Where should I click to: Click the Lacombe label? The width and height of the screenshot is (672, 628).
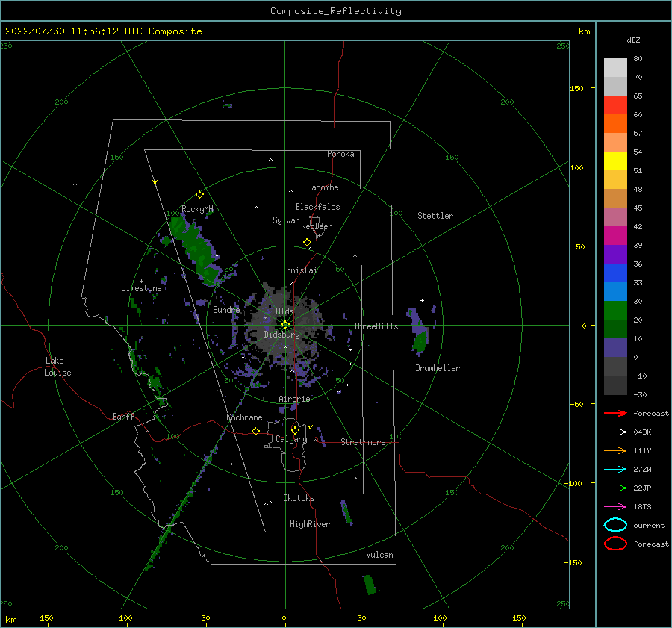point(323,187)
